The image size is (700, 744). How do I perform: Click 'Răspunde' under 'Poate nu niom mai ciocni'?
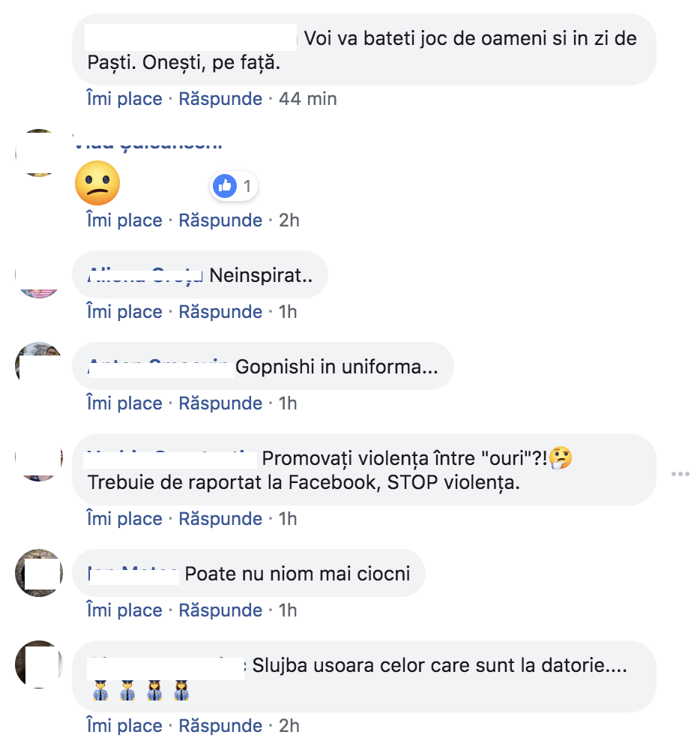coord(220,610)
